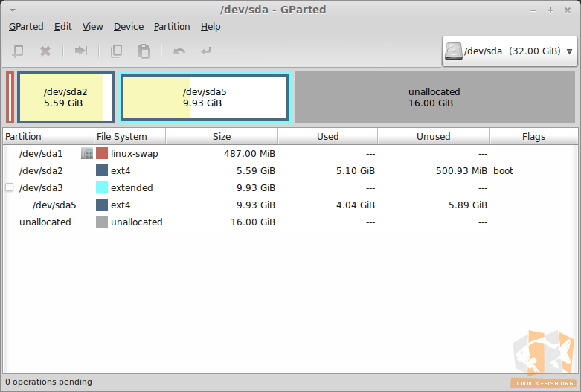Click the 0 operations pending status text
This screenshot has width=581, height=392.
(x=48, y=382)
